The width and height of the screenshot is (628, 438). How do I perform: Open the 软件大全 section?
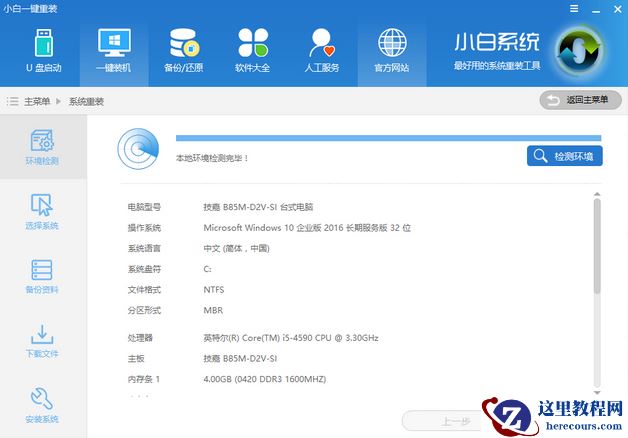coord(253,51)
